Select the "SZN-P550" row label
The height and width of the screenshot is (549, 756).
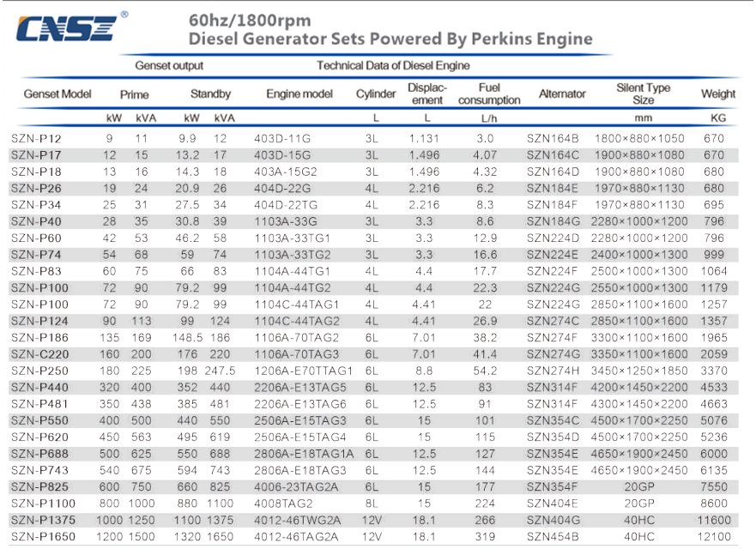click(39, 421)
